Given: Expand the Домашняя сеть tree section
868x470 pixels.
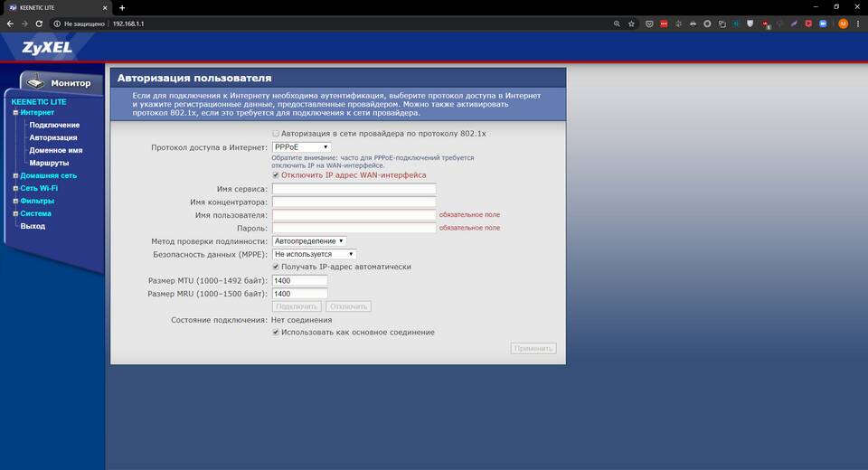Looking at the screenshot, I should pos(15,175).
